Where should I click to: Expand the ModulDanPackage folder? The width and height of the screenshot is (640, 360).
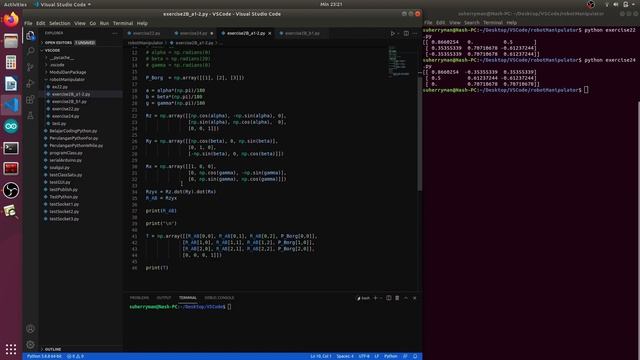(67, 72)
